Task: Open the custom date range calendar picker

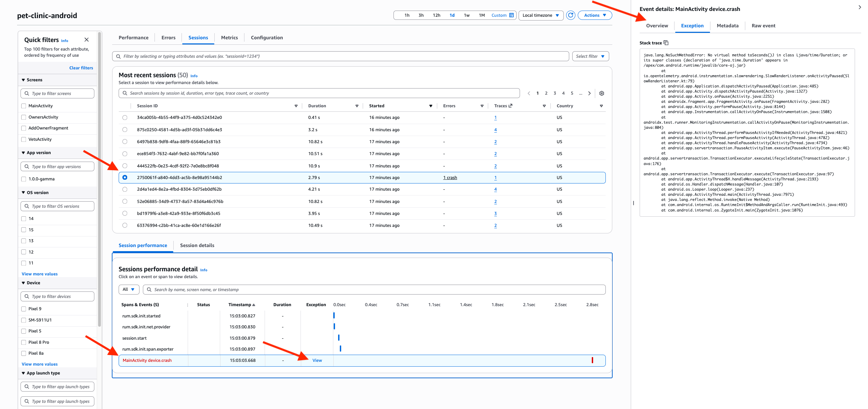Action: [x=511, y=15]
